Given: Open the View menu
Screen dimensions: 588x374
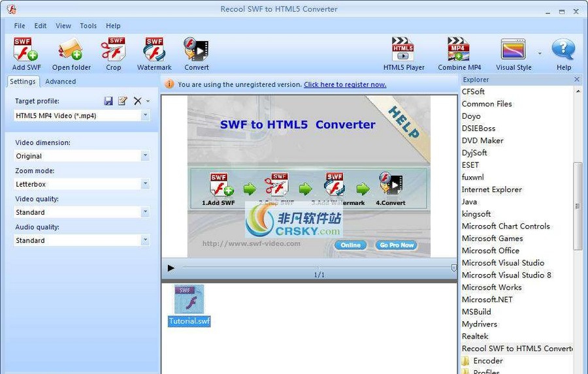Looking at the screenshot, I should pos(63,25).
